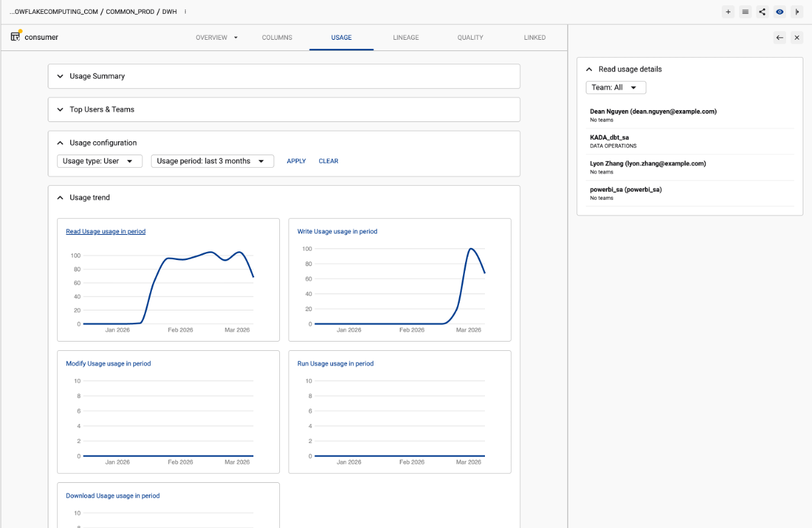The height and width of the screenshot is (528, 812).
Task: Open the breadcrumb three-dot menu after DWH
Action: pyautogui.click(x=185, y=12)
